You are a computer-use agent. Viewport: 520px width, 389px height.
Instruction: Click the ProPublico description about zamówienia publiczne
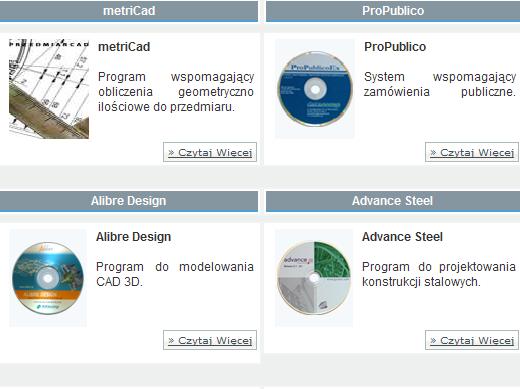(x=440, y=84)
